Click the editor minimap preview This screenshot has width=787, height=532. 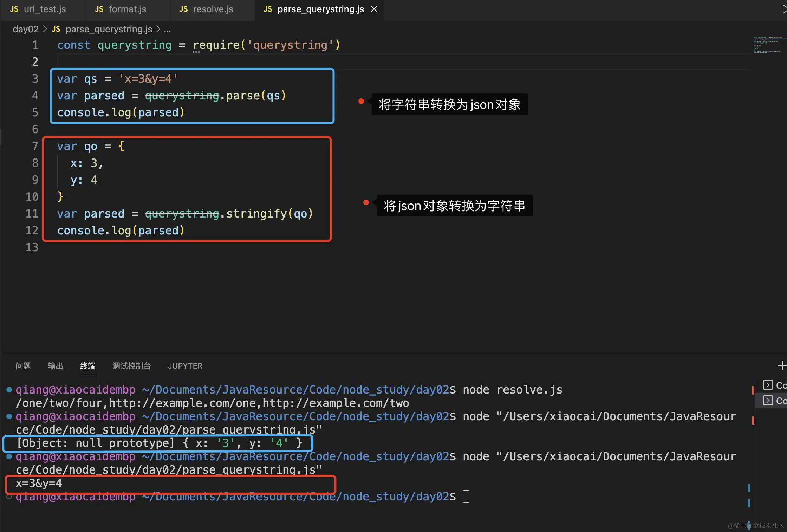[x=768, y=45]
